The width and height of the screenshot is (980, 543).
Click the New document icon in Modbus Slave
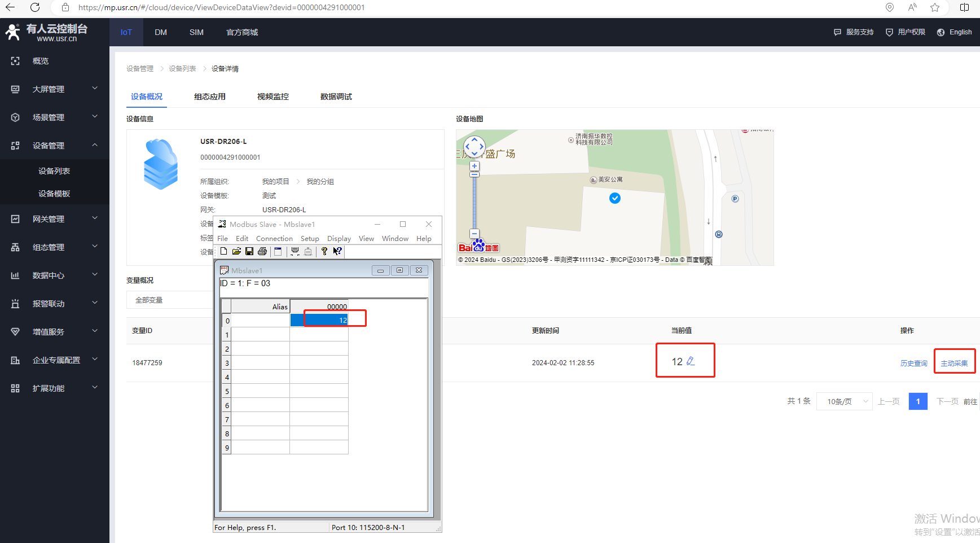(224, 251)
